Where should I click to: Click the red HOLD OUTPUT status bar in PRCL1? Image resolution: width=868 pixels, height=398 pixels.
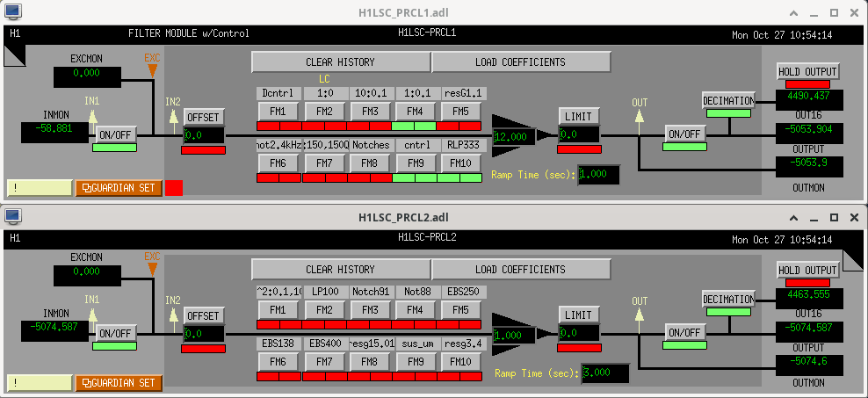(x=807, y=84)
